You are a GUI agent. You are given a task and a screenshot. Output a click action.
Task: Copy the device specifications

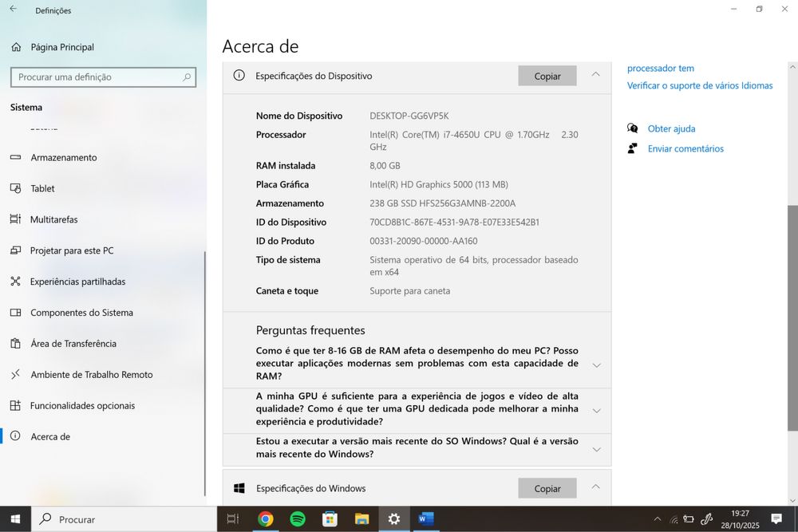click(547, 76)
